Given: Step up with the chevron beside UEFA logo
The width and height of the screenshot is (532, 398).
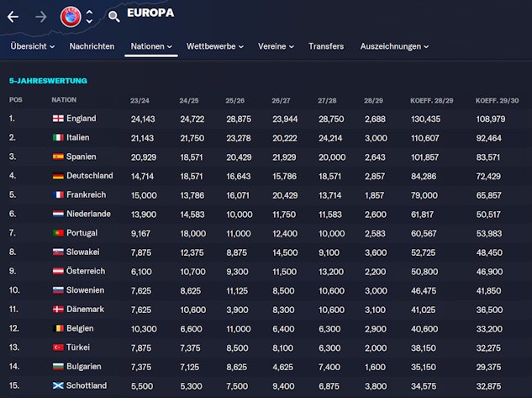Looking at the screenshot, I should click(90, 11).
